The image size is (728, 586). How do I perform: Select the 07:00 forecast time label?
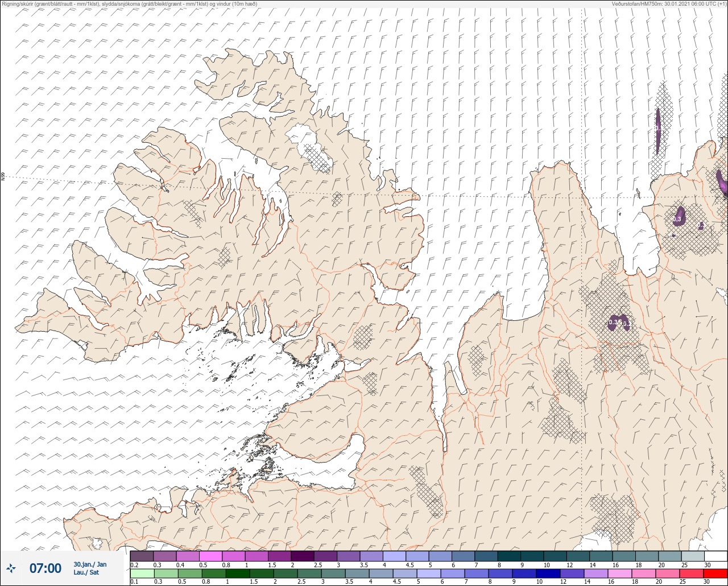[x=45, y=568]
